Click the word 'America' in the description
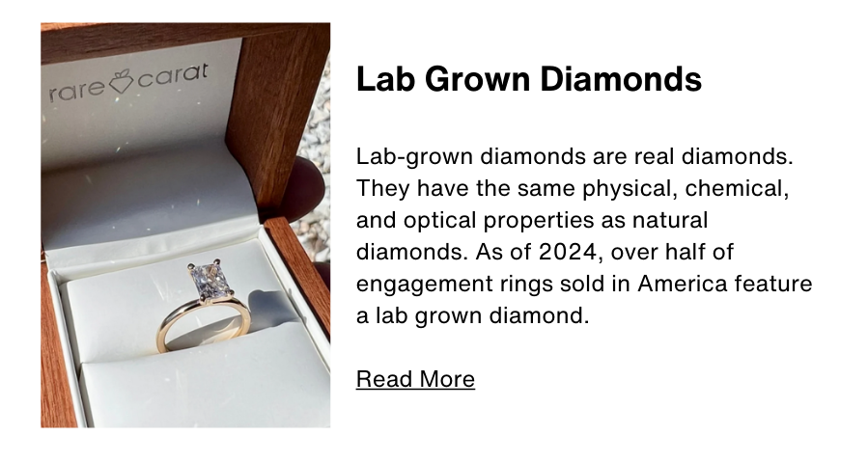The width and height of the screenshot is (868, 463). 683,284
